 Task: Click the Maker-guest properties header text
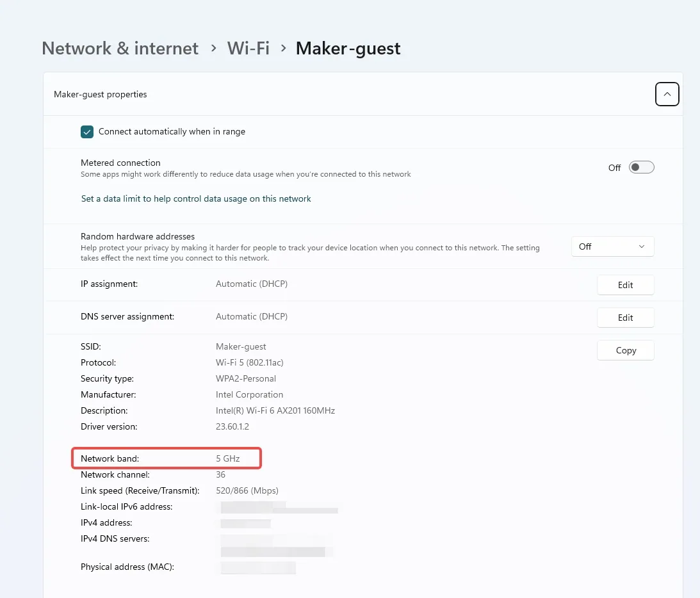[101, 94]
